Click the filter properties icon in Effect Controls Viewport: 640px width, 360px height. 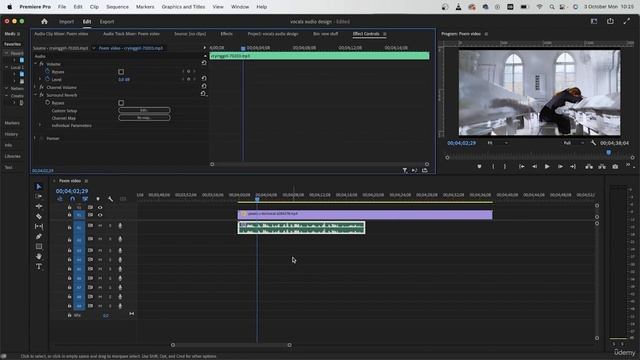click(404, 170)
